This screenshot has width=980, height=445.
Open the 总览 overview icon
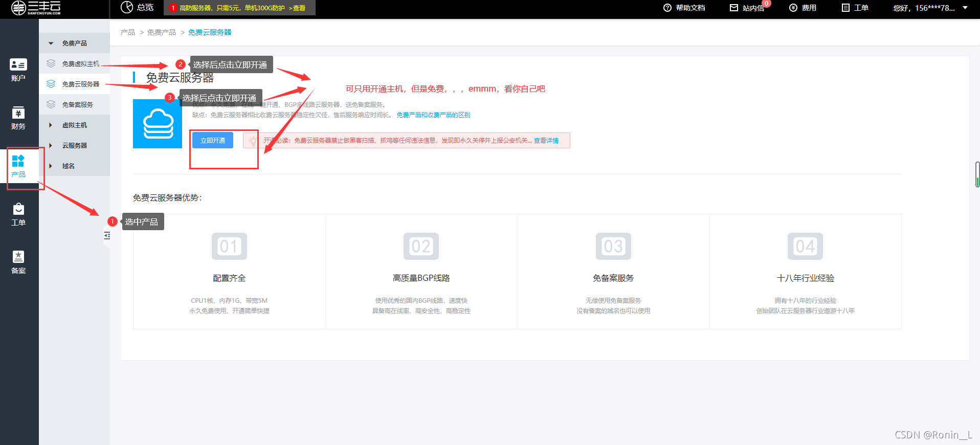tap(126, 7)
